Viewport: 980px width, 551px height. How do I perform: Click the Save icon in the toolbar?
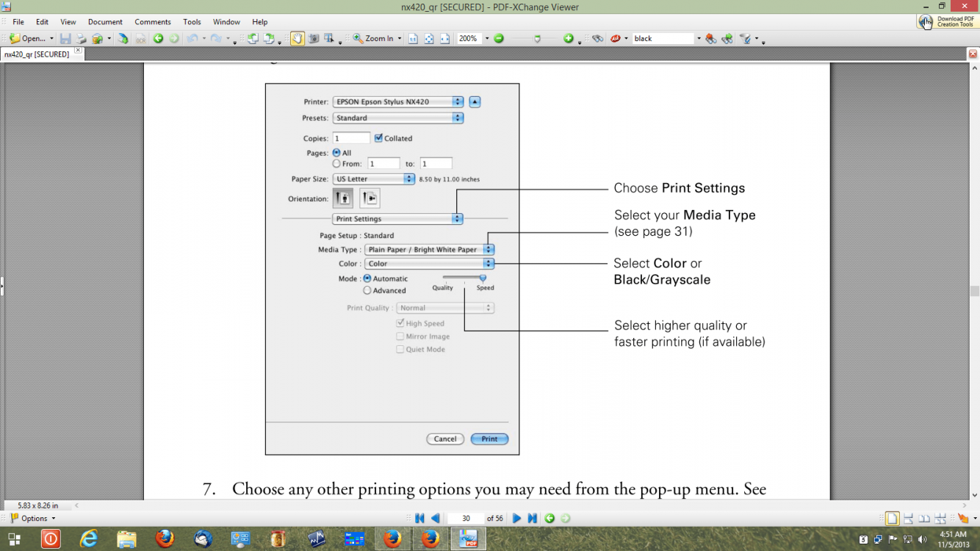[65, 38]
